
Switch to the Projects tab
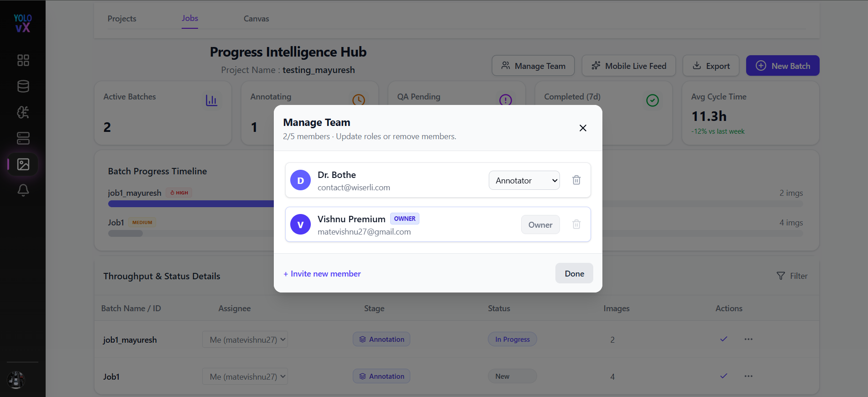point(122,19)
